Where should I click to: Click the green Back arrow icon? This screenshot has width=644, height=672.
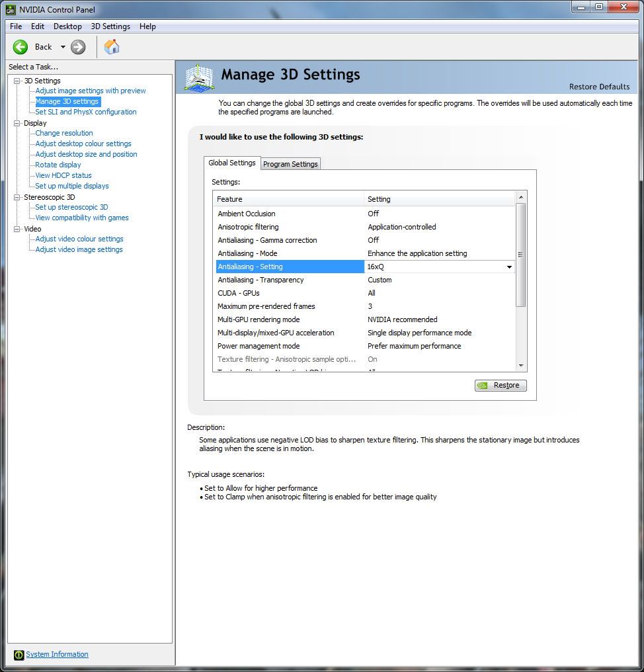click(20, 47)
